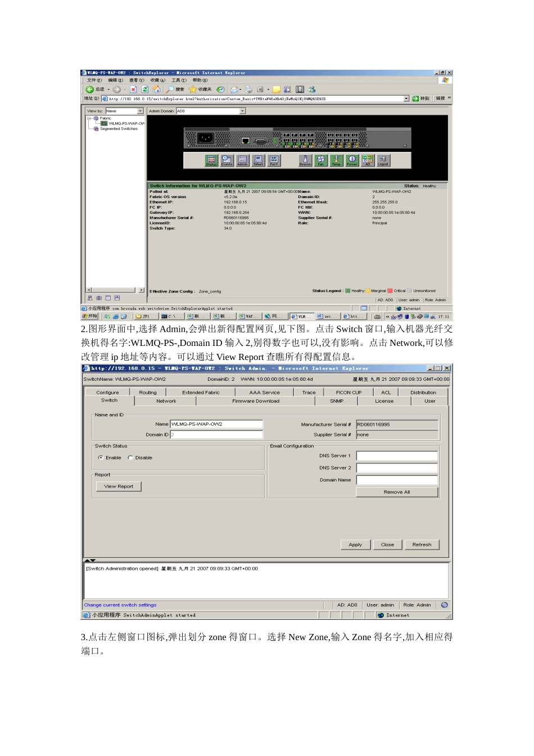The image size is (534, 756).
Task: Switch to the User tab
Action: pyautogui.click(x=429, y=401)
